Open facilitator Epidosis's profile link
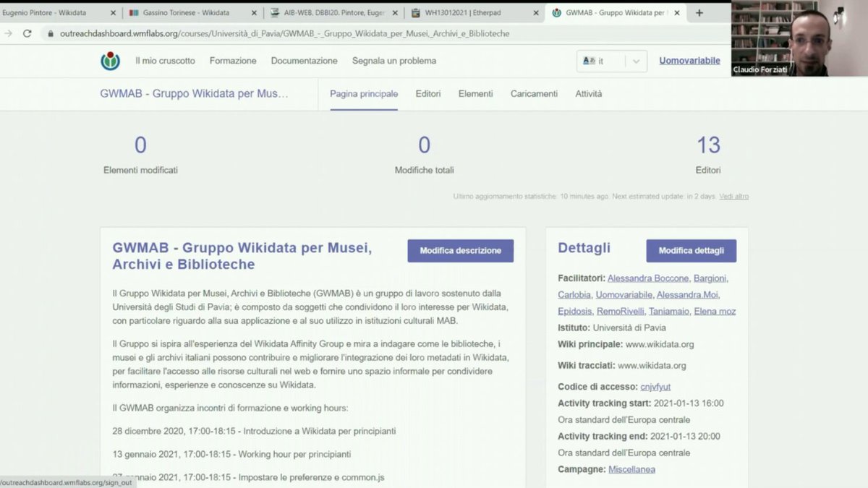 [574, 312]
